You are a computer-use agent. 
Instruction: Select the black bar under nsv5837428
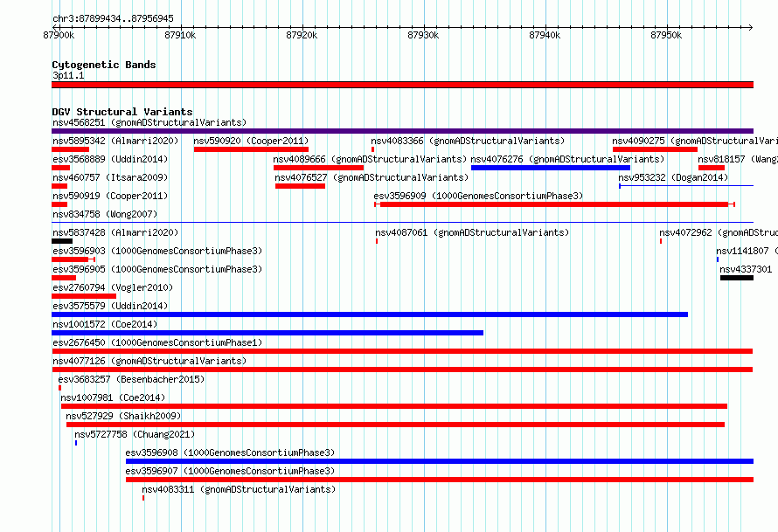coord(62,241)
